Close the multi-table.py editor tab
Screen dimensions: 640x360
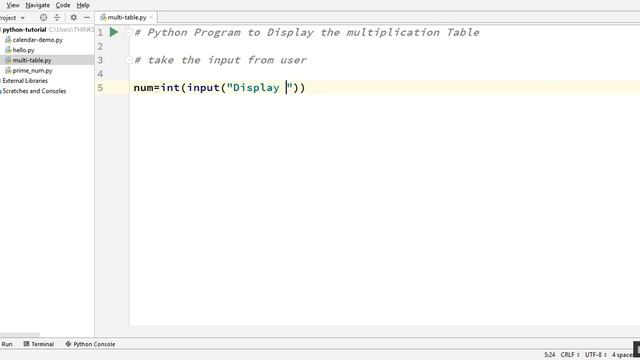(x=151, y=17)
